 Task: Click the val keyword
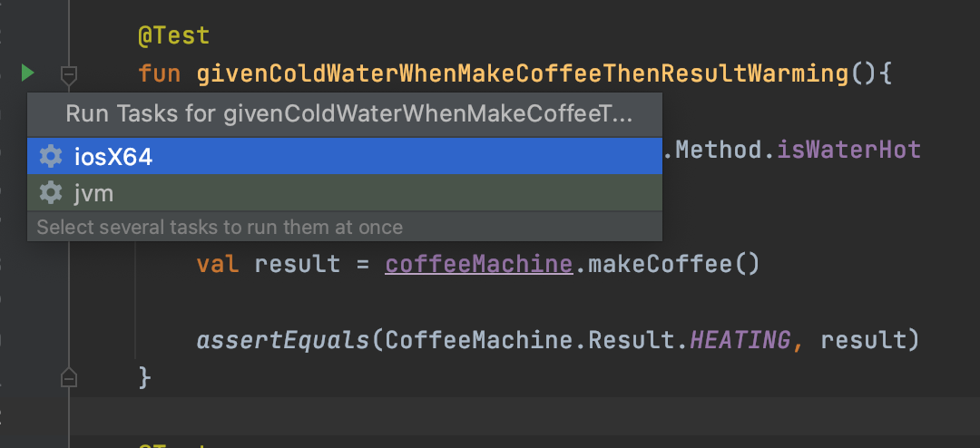coord(218,265)
